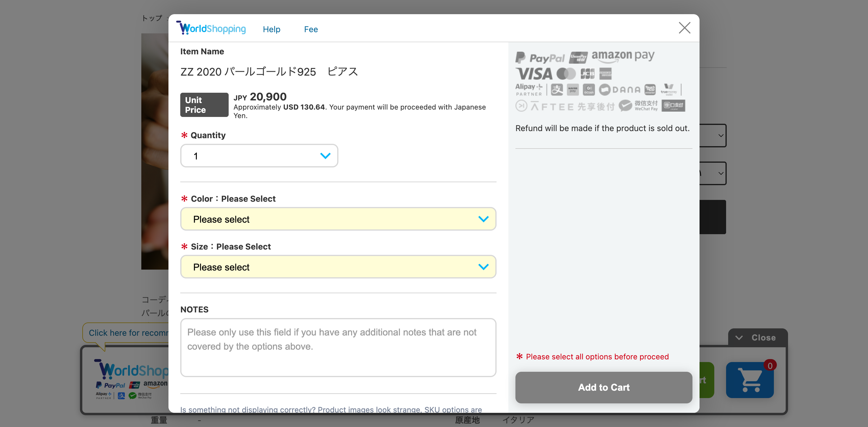This screenshot has height=427, width=868.
Task: Open the 'Is something not displaying correctly' link
Action: pos(331,410)
